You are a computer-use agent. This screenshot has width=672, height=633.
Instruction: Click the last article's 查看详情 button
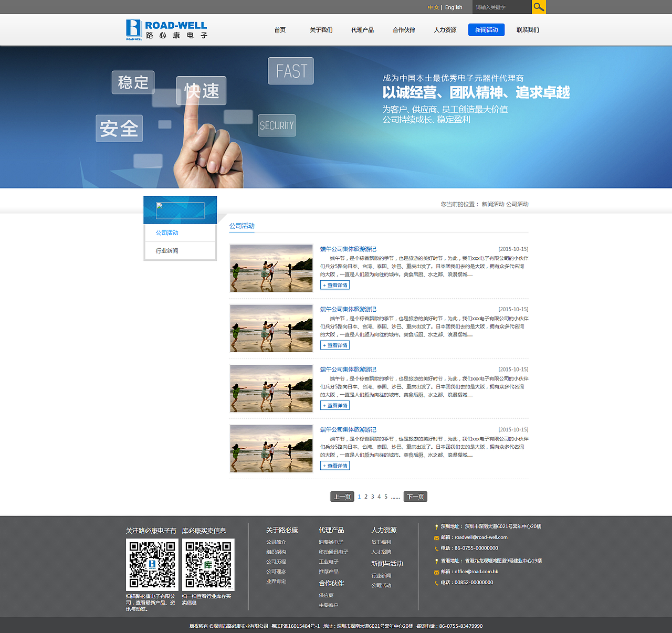tap(335, 466)
